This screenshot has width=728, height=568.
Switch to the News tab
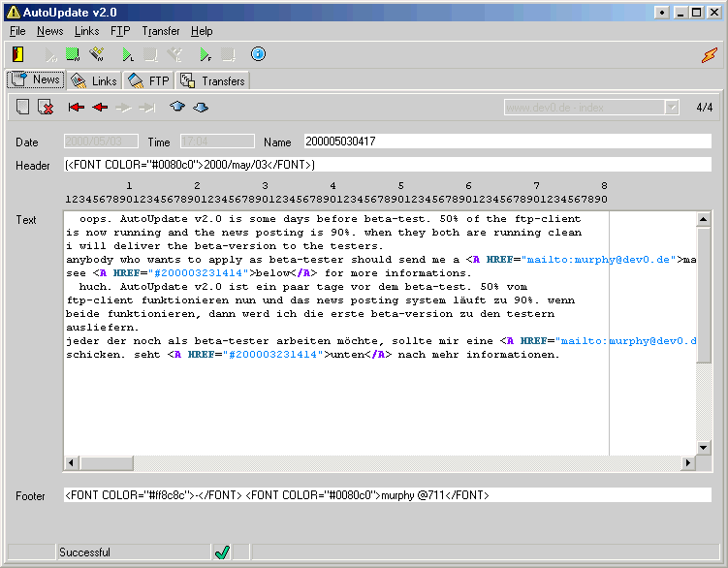coord(36,79)
